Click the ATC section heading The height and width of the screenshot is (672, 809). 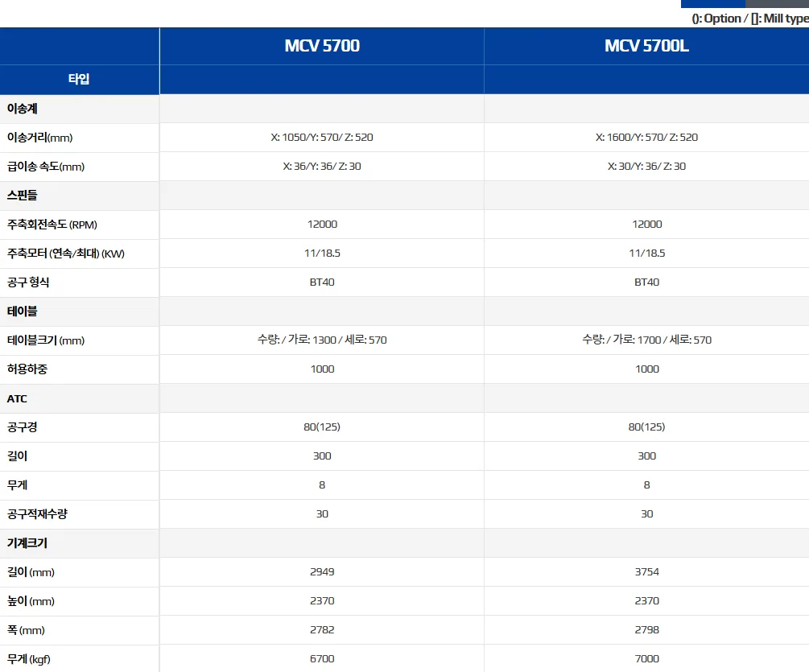(x=17, y=398)
